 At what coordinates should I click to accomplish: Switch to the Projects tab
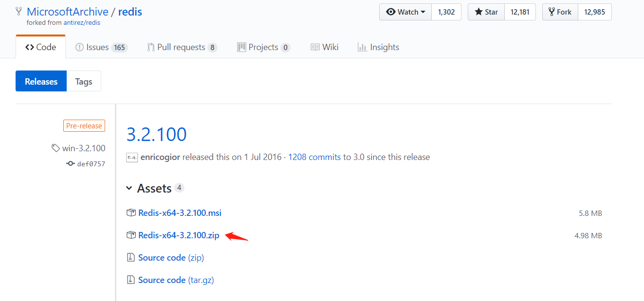[263, 47]
